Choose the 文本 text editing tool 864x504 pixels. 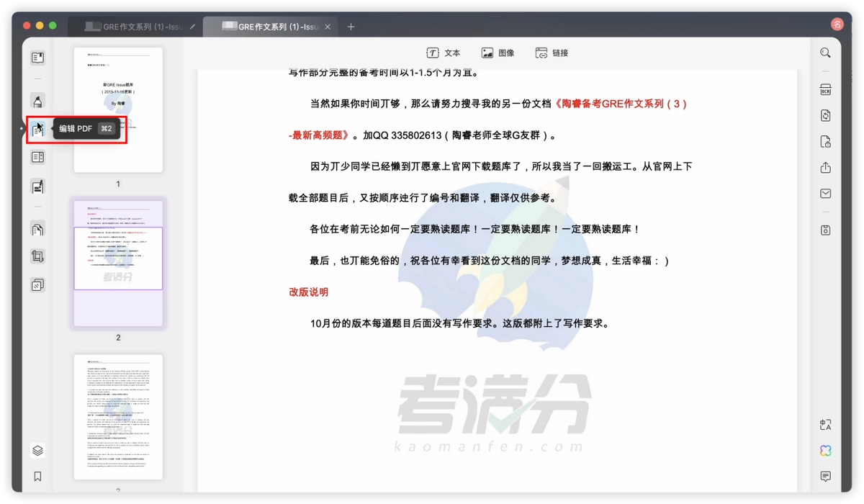444,53
